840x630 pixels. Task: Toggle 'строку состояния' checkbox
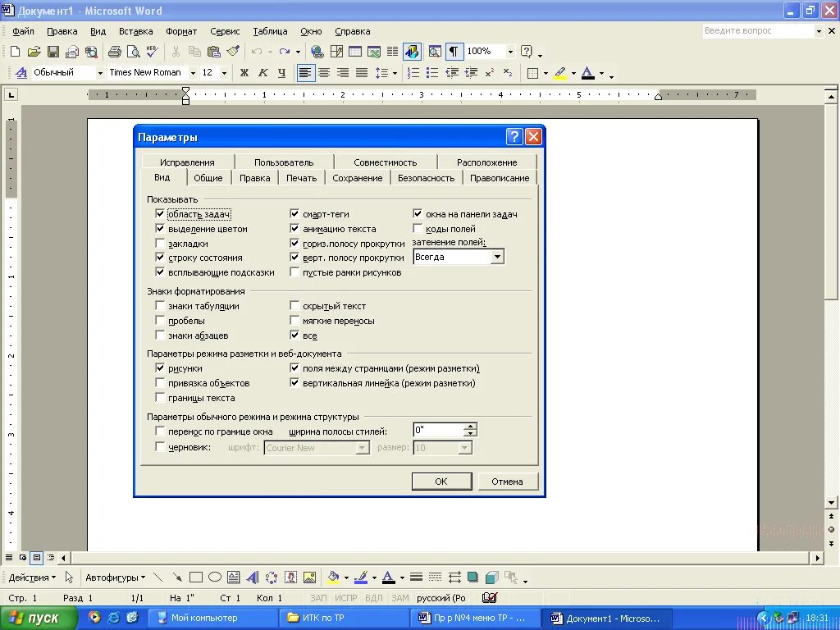click(x=160, y=257)
